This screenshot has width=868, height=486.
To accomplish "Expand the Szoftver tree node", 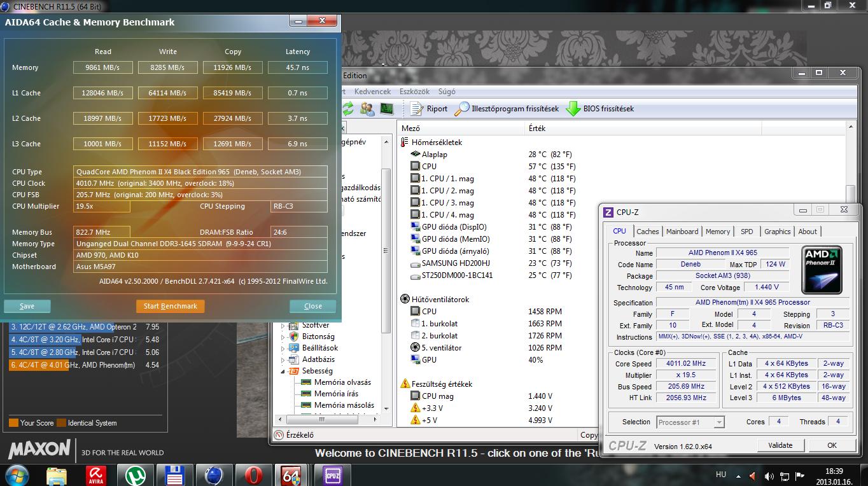I will [x=283, y=325].
